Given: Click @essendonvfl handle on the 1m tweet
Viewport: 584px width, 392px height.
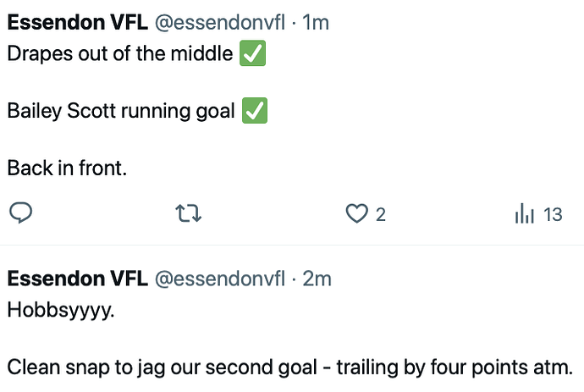Looking at the screenshot, I should pyautogui.click(x=220, y=22).
